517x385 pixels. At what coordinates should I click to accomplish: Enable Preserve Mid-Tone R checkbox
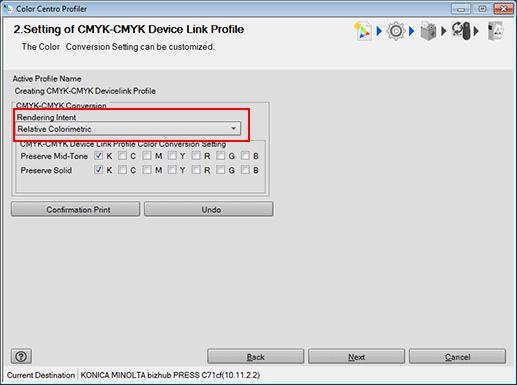tap(196, 156)
